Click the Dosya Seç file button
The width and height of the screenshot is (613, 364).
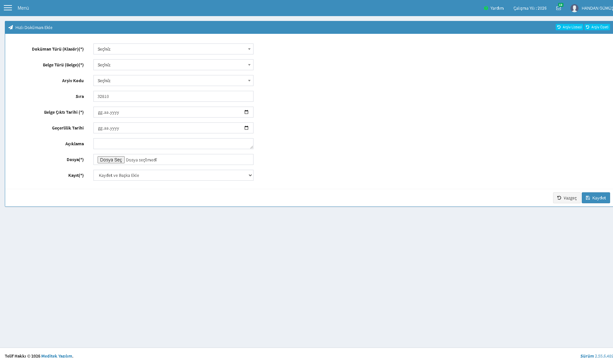coord(111,160)
